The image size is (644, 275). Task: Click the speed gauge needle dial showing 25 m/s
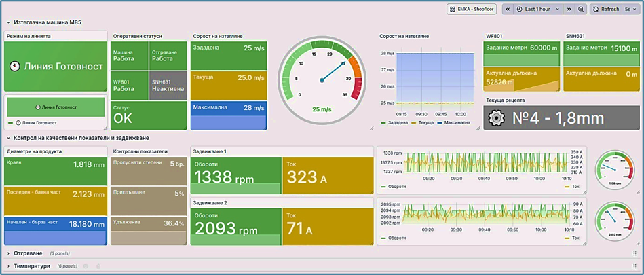322,81
